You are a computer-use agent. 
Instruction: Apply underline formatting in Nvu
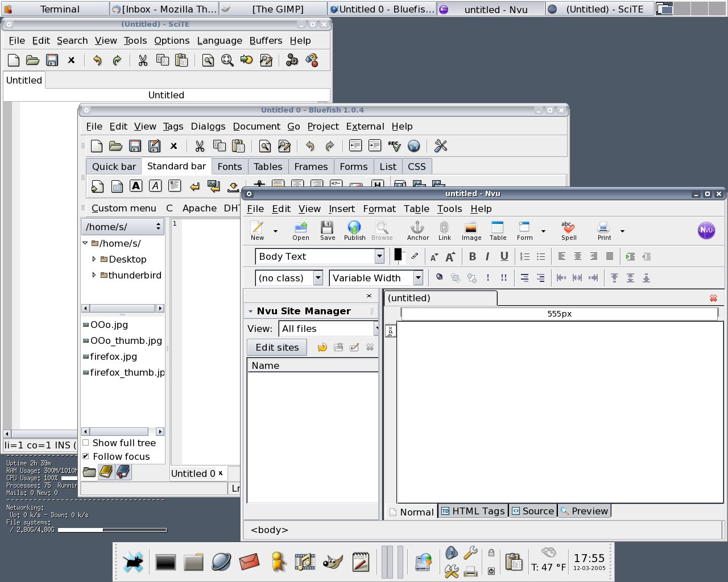coord(504,256)
